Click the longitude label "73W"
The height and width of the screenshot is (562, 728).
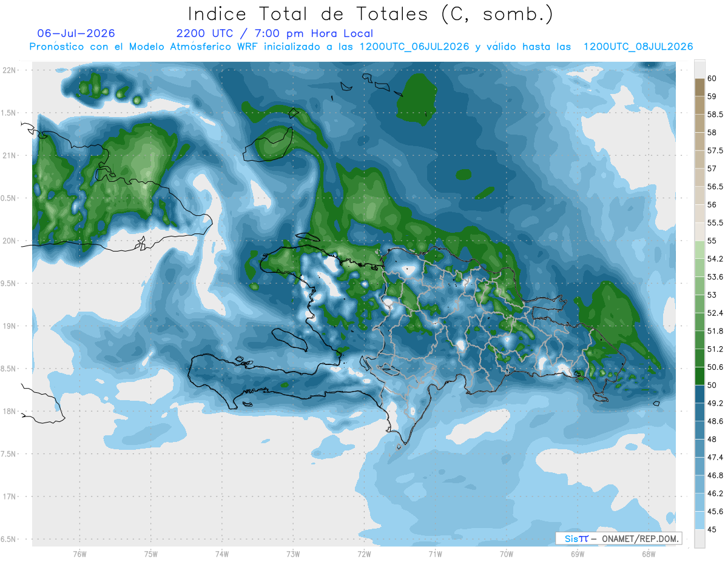[293, 554]
